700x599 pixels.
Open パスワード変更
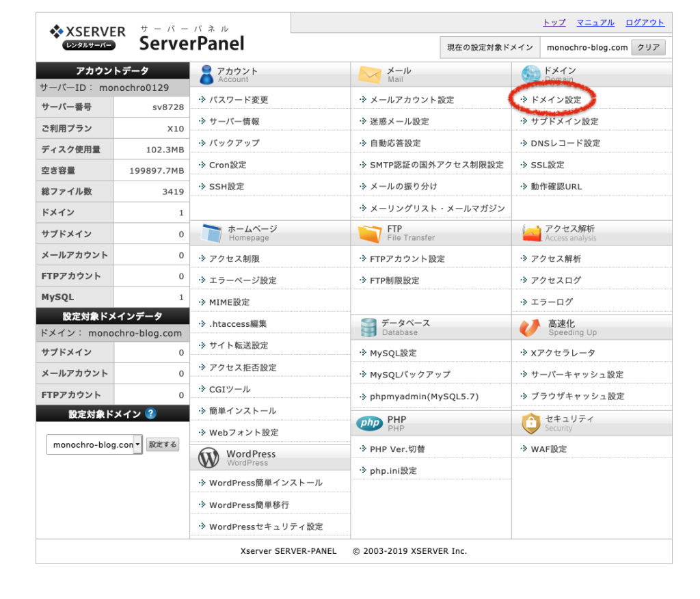[x=239, y=100]
